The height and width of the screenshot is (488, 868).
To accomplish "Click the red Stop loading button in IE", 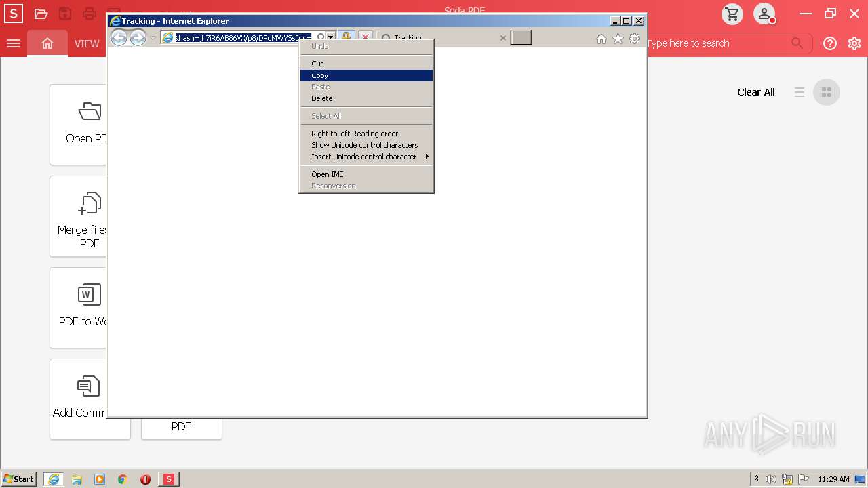I will 365,38.
